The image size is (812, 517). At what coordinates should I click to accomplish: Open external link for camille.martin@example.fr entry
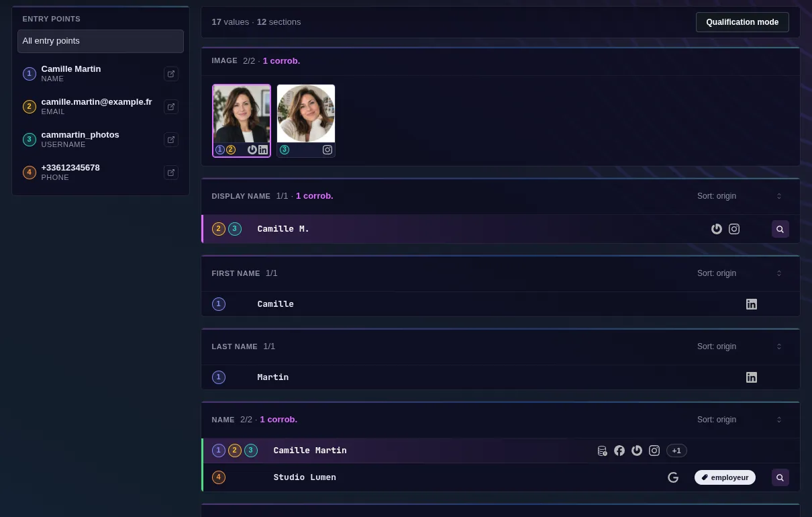pos(171,107)
